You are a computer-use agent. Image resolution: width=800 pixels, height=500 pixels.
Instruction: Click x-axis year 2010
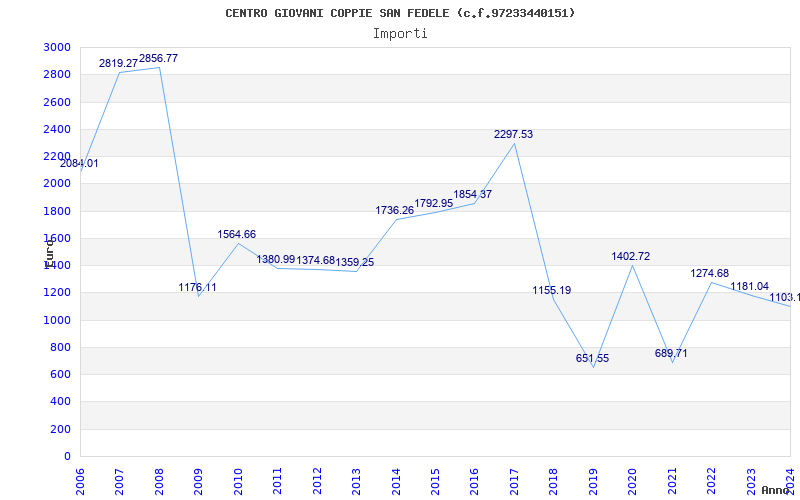click(238, 482)
